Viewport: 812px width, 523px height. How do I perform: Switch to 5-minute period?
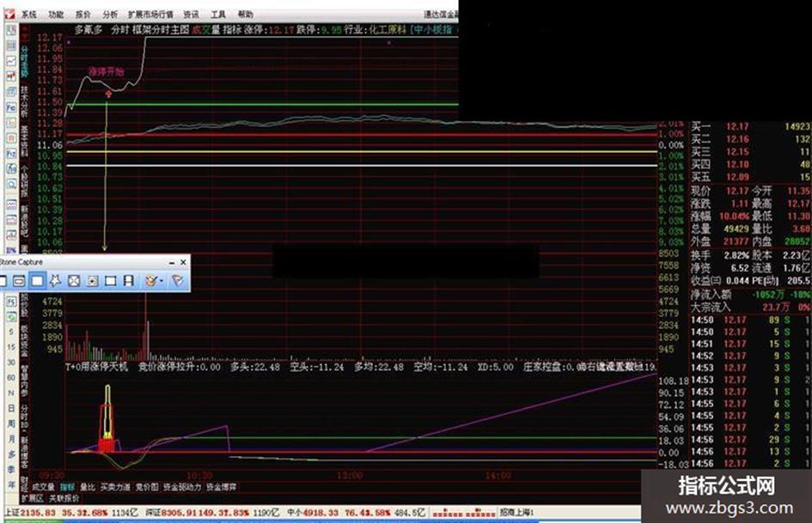click(11, 331)
